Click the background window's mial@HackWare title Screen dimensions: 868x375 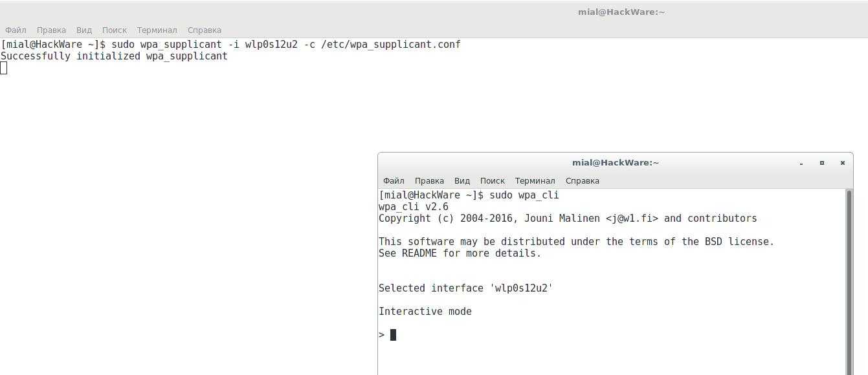[x=621, y=12]
